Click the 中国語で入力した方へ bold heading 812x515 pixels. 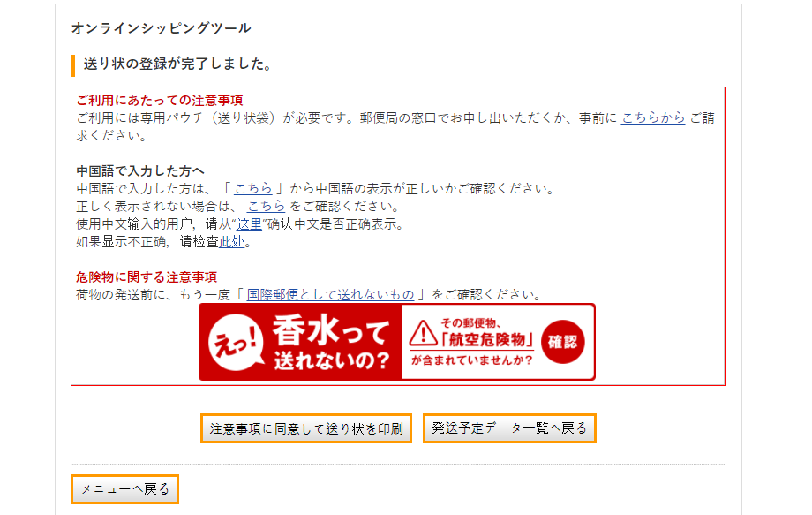point(140,171)
